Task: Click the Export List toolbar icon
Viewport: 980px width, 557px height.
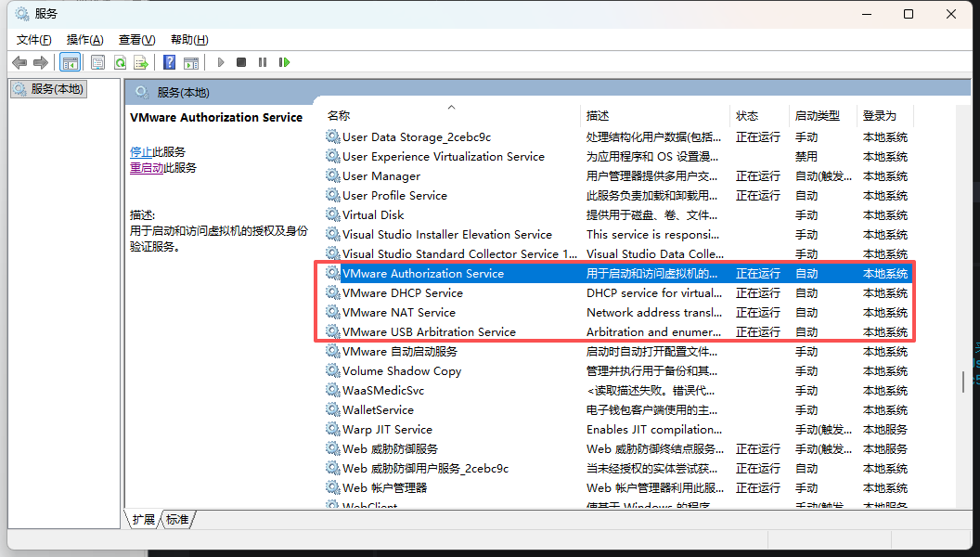Action: coord(141,62)
